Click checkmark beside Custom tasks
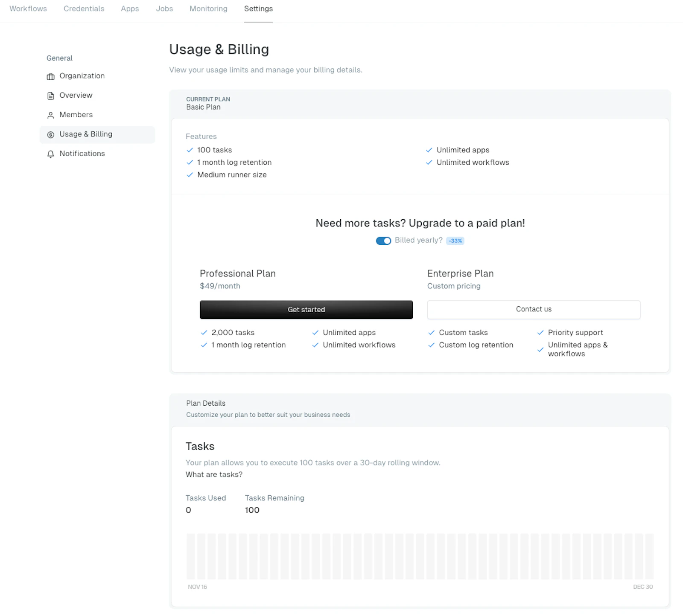 pyautogui.click(x=432, y=333)
